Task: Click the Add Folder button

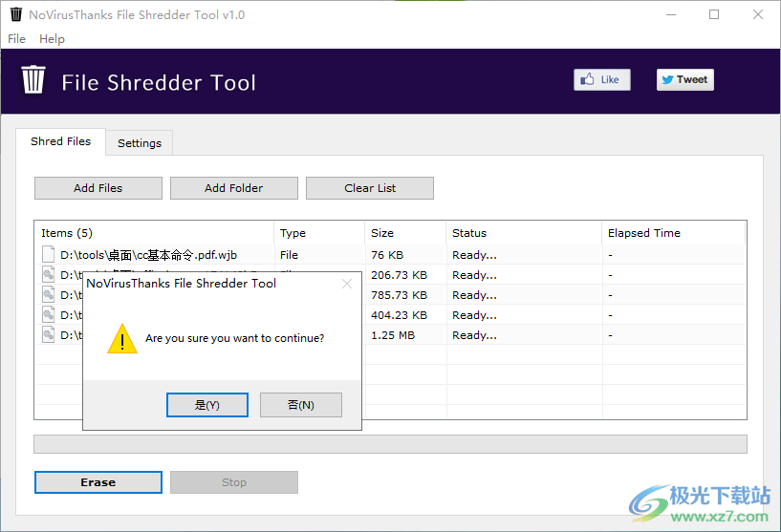Action: click(x=234, y=188)
